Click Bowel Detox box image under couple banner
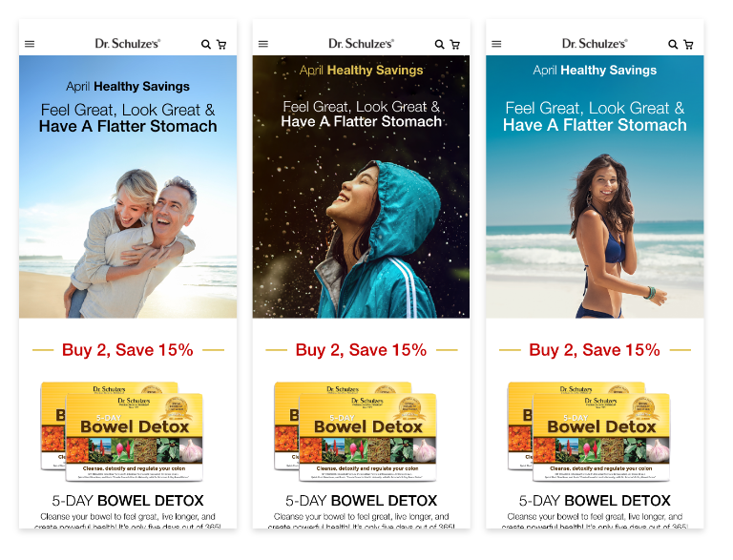 click(x=122, y=431)
